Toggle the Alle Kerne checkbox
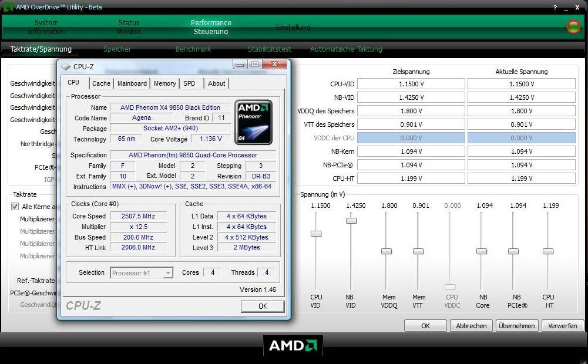588x364 pixels. coord(15,206)
